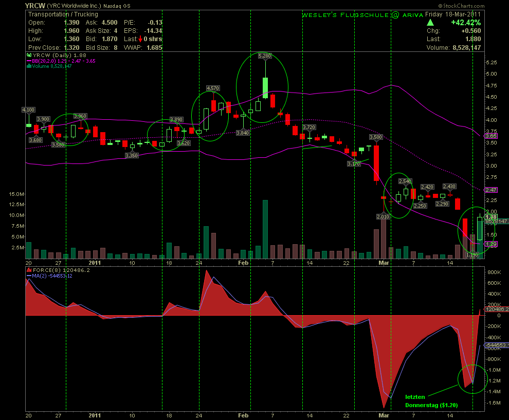Click the YRCW ticker title
The height and width of the screenshot is (420, 509).
35,6
